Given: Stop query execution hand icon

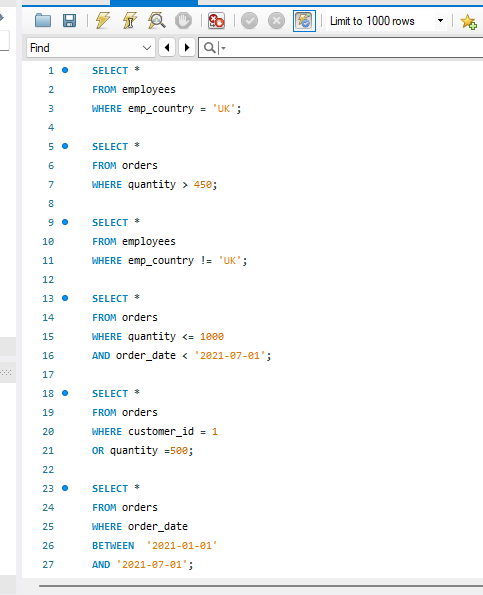Looking at the screenshot, I should (x=183, y=20).
